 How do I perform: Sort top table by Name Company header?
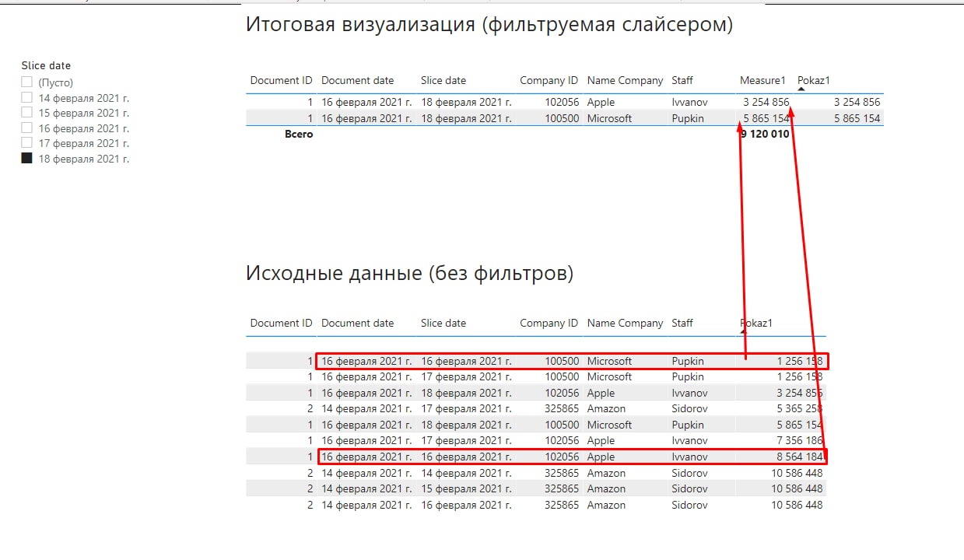click(x=625, y=80)
